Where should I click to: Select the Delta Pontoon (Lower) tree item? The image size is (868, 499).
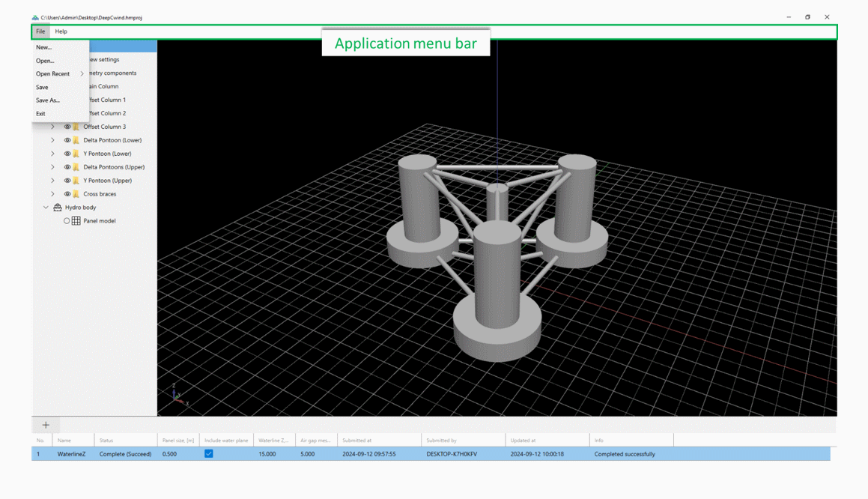point(112,140)
